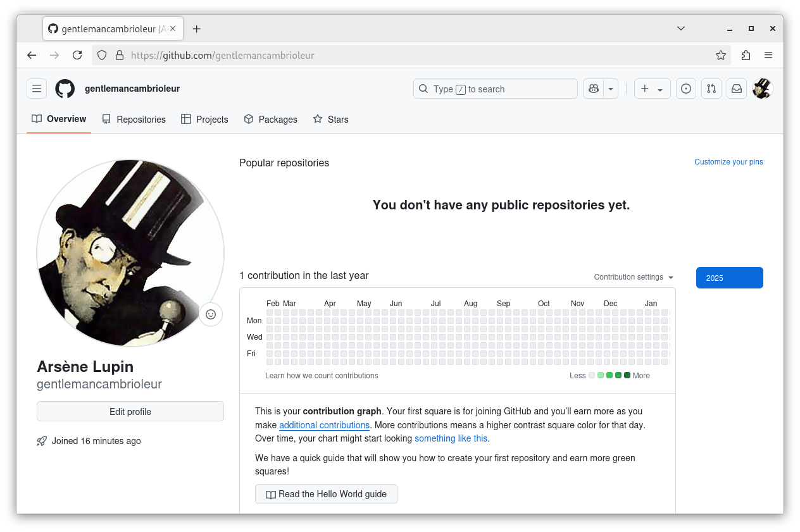Viewport: 800px width, 532px height.
Task: Open the Notifications inbox icon
Action: pyautogui.click(x=737, y=89)
